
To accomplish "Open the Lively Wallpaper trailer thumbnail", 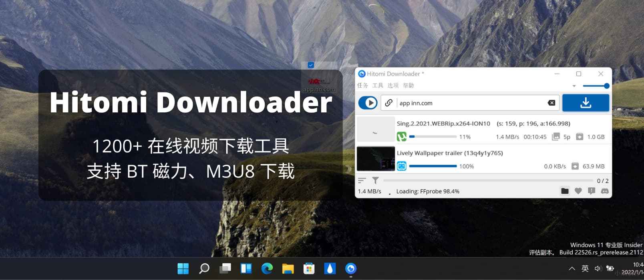I will click(376, 159).
